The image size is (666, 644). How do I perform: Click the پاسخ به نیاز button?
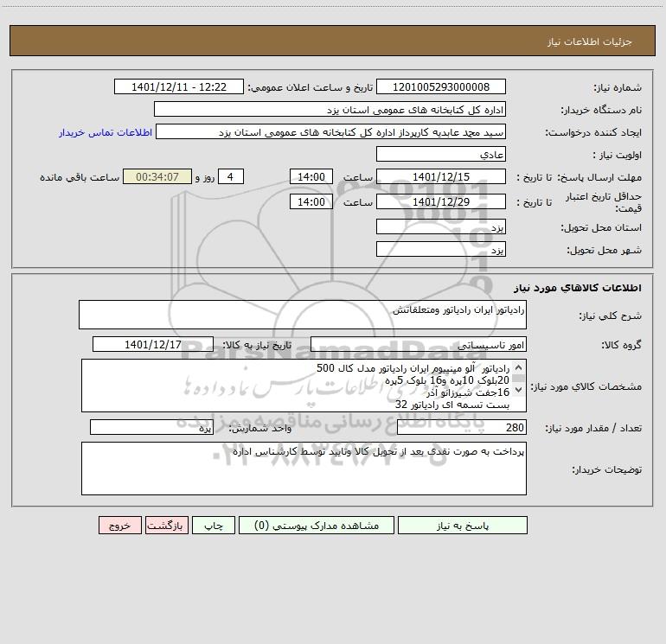[463, 525]
